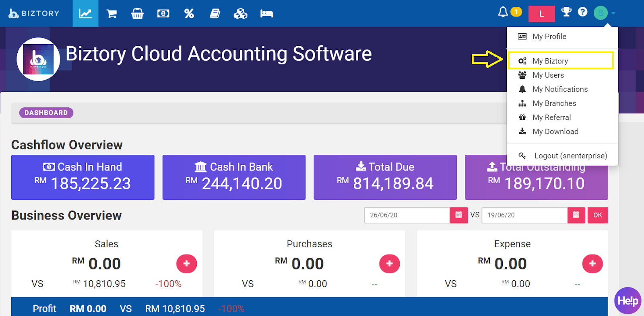Click the 26/06/20 date field
644x316 pixels.
407,215
